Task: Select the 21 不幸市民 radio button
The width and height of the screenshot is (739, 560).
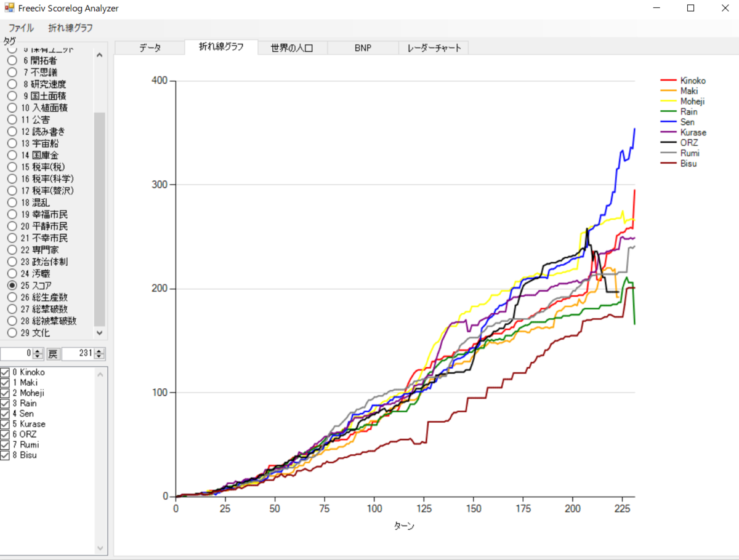Action: [x=12, y=238]
